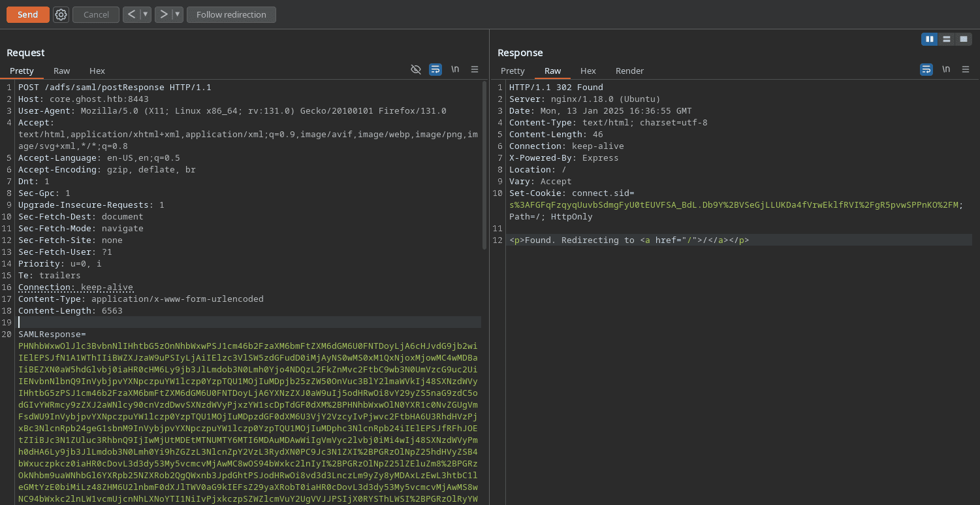Image resolution: width=980 pixels, height=505 pixels.
Task: Click the Follow redirection button
Action: [x=231, y=14]
